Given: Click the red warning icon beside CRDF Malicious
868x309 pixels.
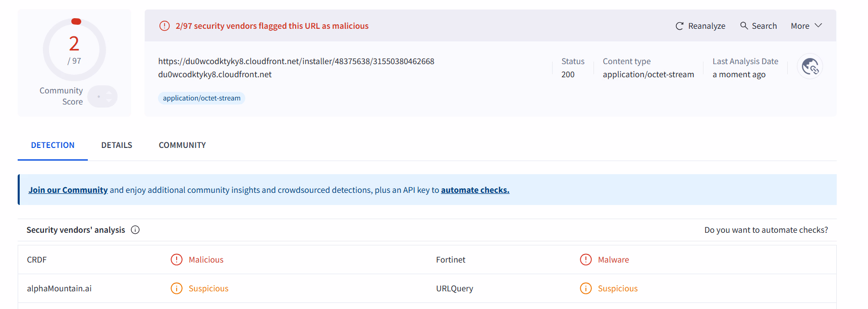Looking at the screenshot, I should (177, 260).
